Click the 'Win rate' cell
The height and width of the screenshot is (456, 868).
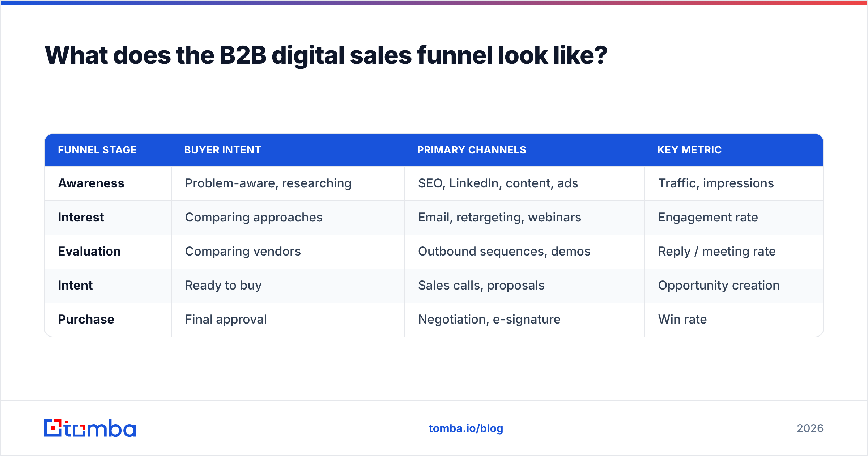734,320
